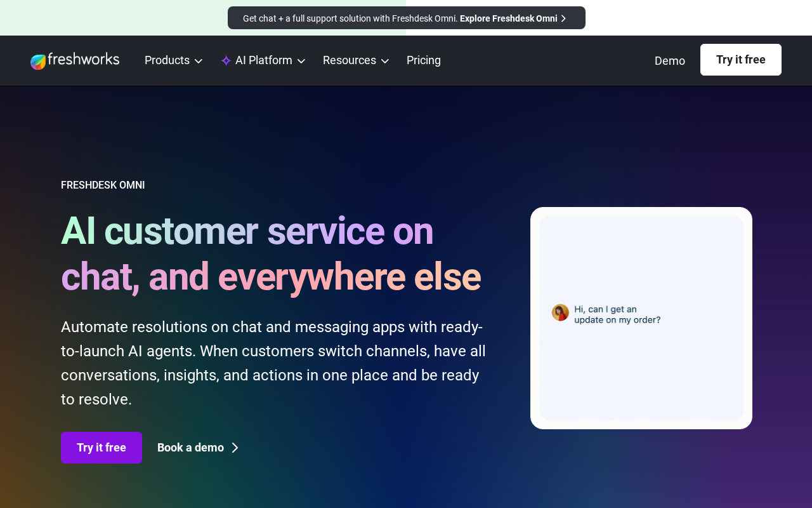Click the chat message about order update
Viewport: 812px width, 508px height.
[617, 314]
